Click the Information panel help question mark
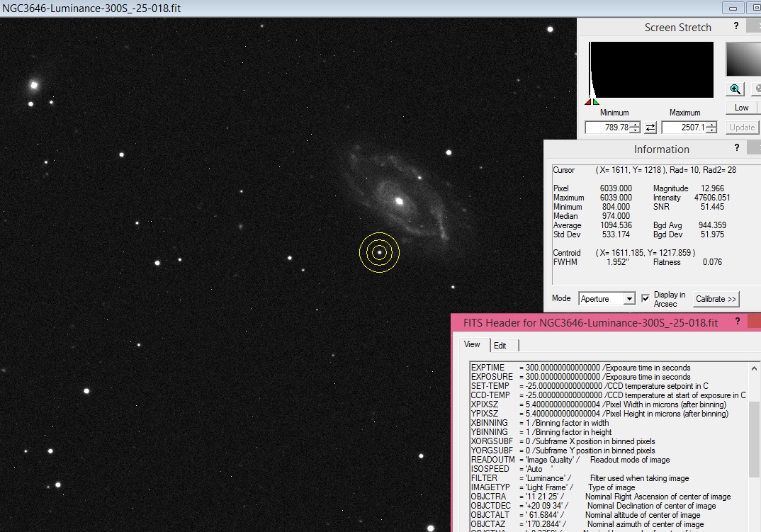 coord(736,147)
